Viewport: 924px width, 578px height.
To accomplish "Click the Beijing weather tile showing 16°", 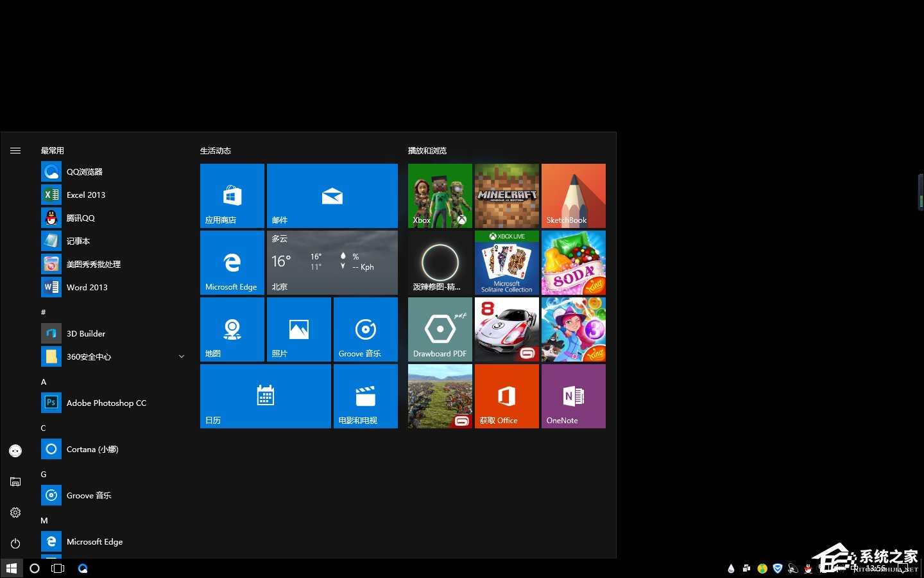I will (x=332, y=262).
